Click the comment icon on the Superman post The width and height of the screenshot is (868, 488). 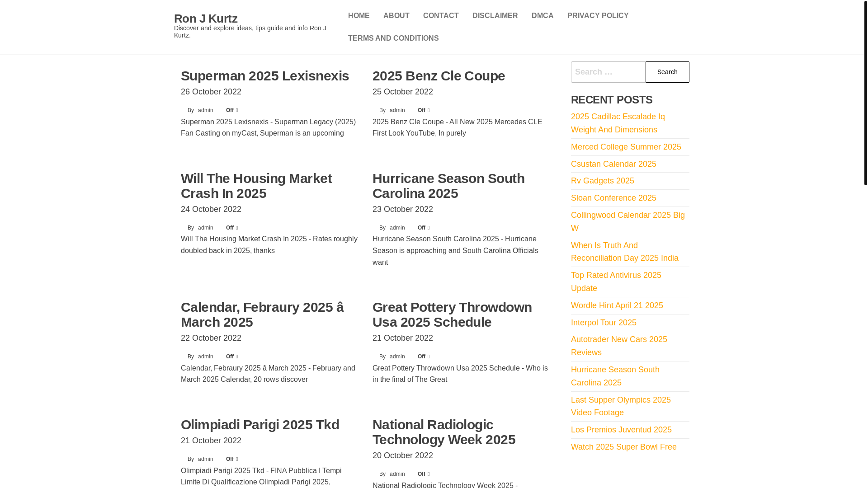236,111
